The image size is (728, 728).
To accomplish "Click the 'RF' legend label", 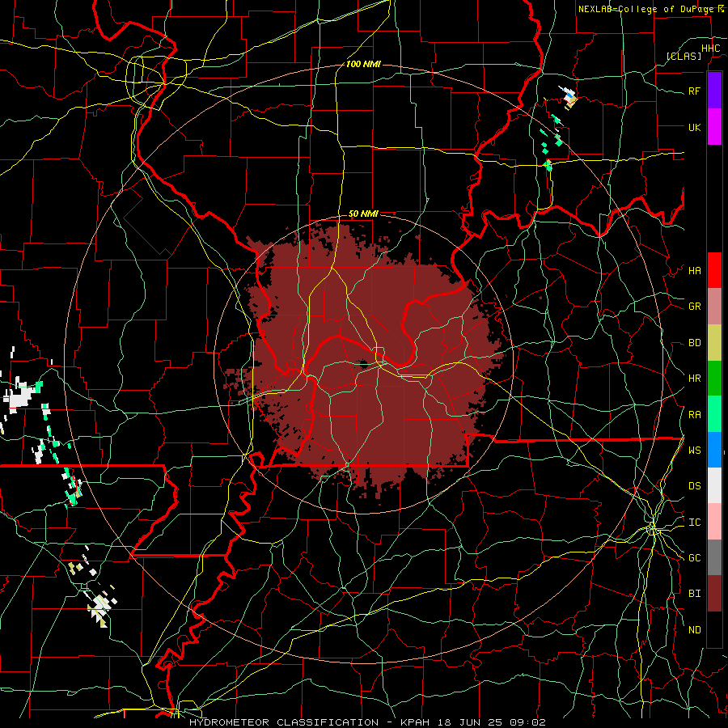I will pyautogui.click(x=694, y=91).
